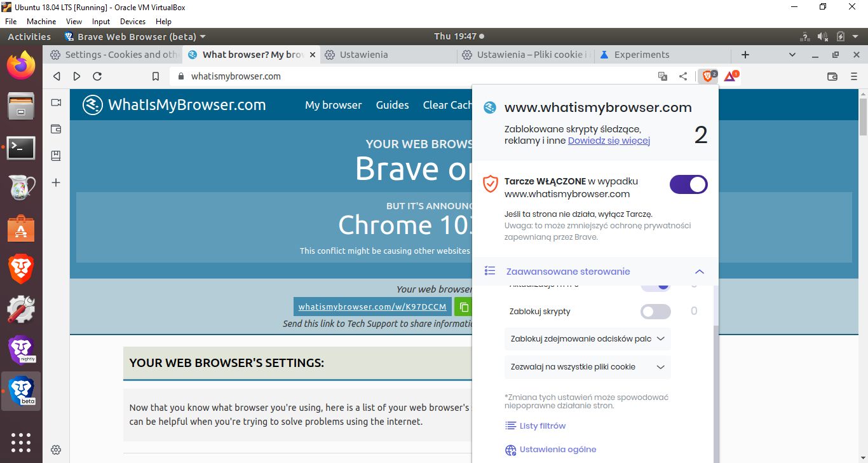This screenshot has width=868, height=463.
Task: Collapse the Zaawansowane sterowanie section
Action: click(x=700, y=271)
